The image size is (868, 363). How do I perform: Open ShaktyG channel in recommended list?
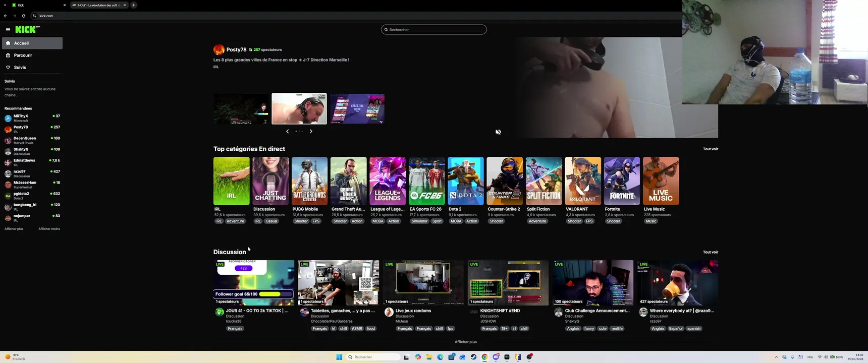(x=32, y=151)
